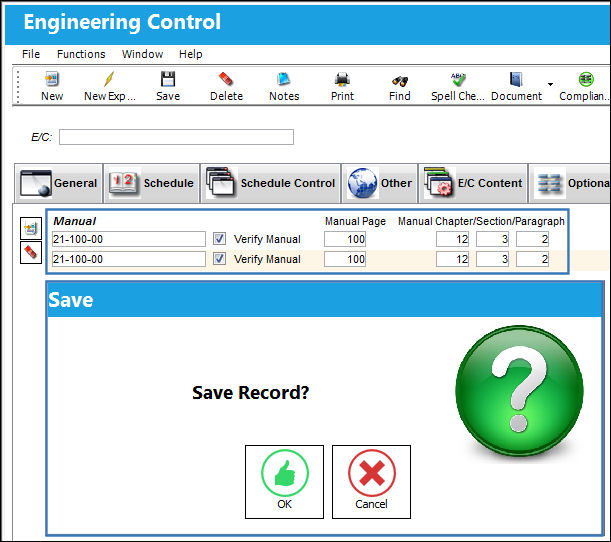Click the second row Chapter field 12
Image resolution: width=611 pixels, height=542 pixels.
[x=452, y=259]
